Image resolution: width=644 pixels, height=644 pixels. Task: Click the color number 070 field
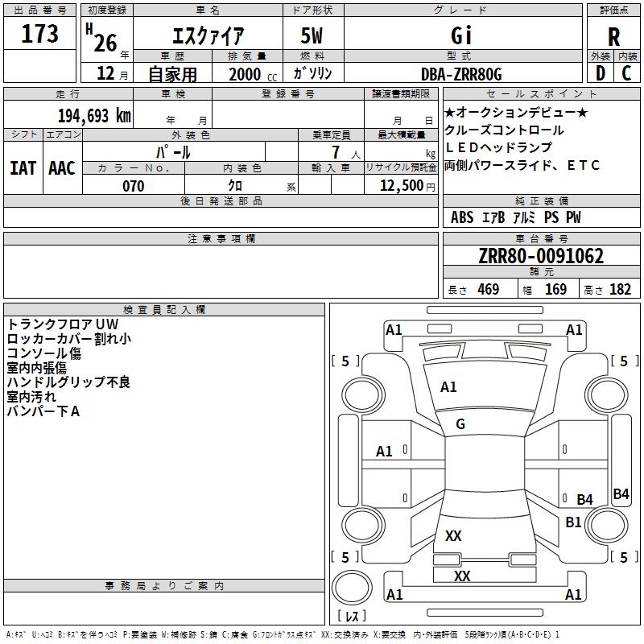pyautogui.click(x=134, y=186)
